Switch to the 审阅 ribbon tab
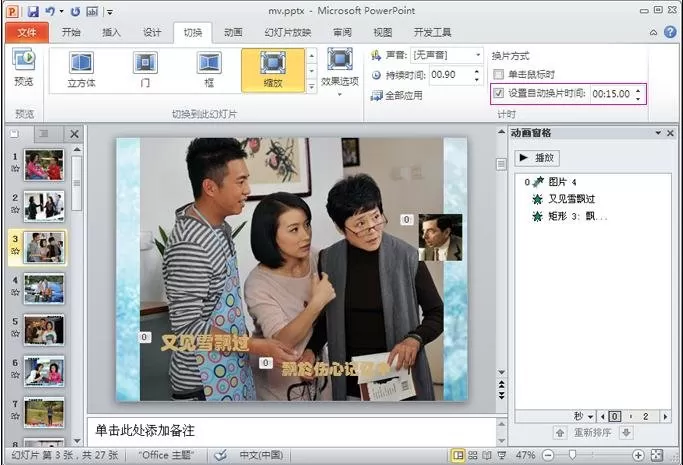Viewport: 683px width, 465px height. coord(342,32)
